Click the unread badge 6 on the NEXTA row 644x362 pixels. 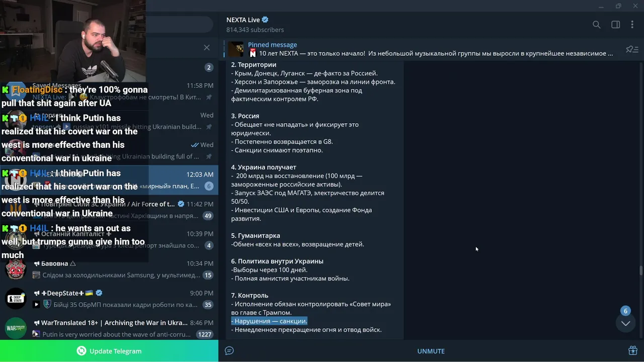click(209, 186)
